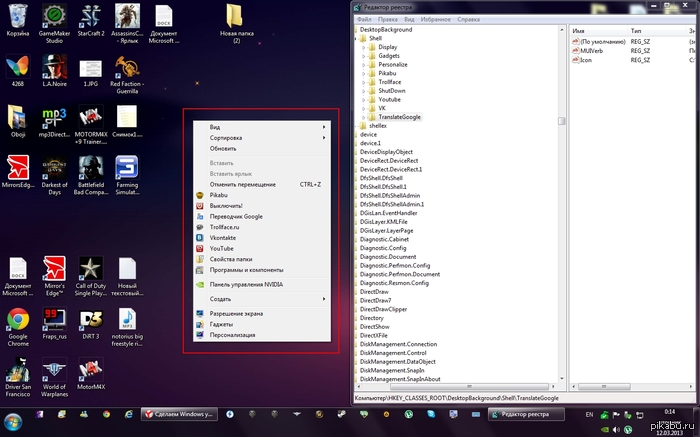Open the Farming Simulator desktop icon
Viewport: 700px width, 437px height.
click(127, 168)
